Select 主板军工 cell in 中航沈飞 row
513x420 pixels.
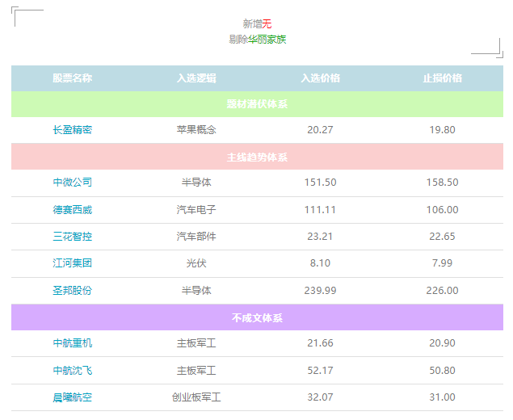click(196, 371)
